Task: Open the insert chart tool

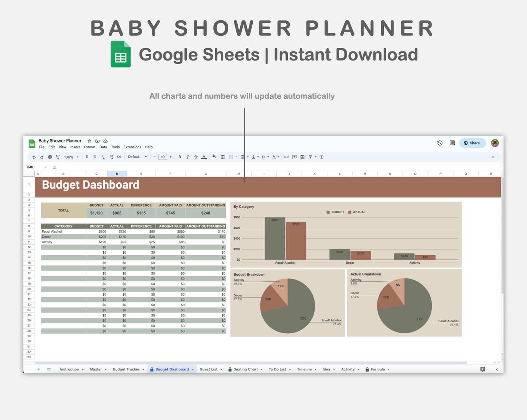Action: click(x=302, y=157)
